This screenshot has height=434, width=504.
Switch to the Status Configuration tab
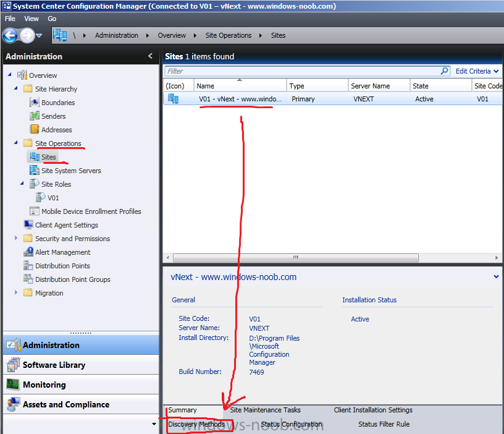291,424
